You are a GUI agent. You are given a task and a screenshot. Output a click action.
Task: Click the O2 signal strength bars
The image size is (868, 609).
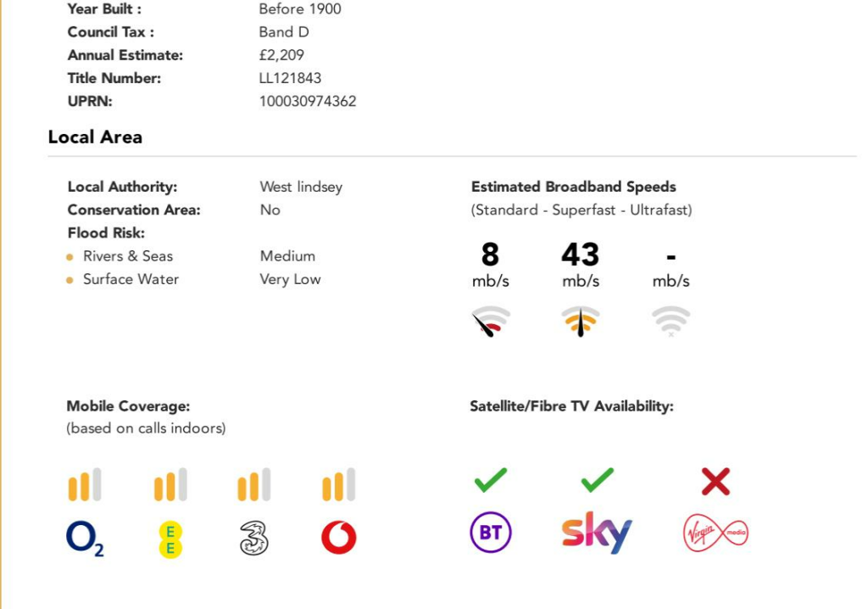[85, 486]
